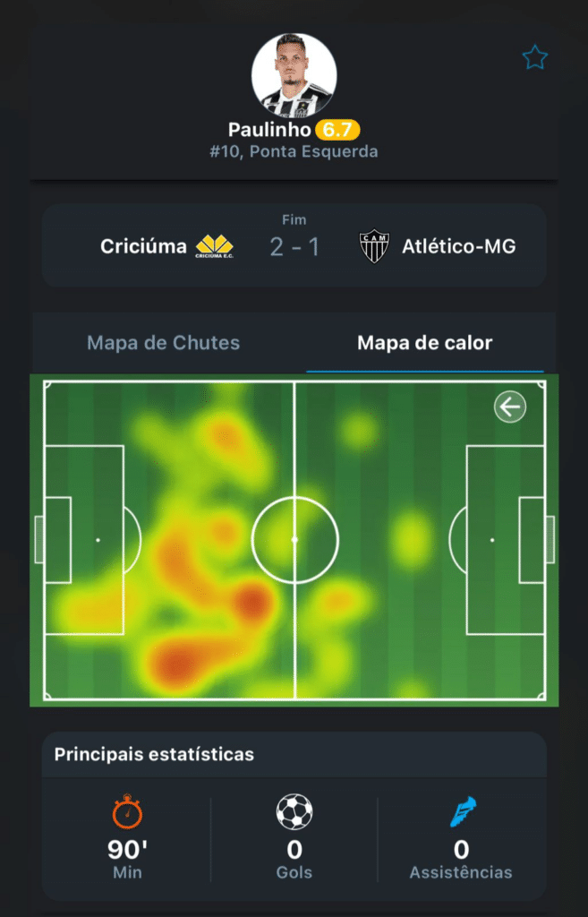Select the Mapa de calor tab
Viewport: 588px width, 917px height.
(x=424, y=343)
